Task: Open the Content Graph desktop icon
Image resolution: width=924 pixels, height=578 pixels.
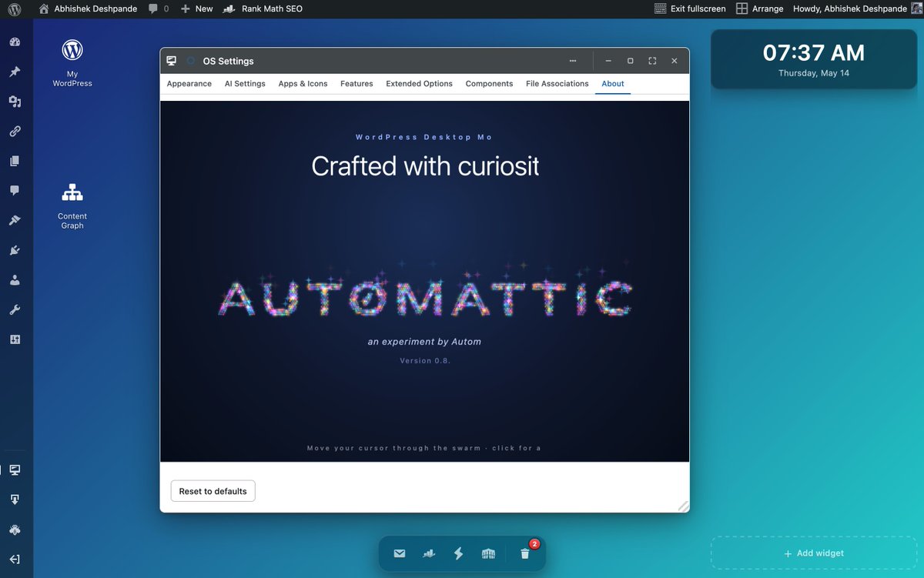Action: tap(72, 205)
